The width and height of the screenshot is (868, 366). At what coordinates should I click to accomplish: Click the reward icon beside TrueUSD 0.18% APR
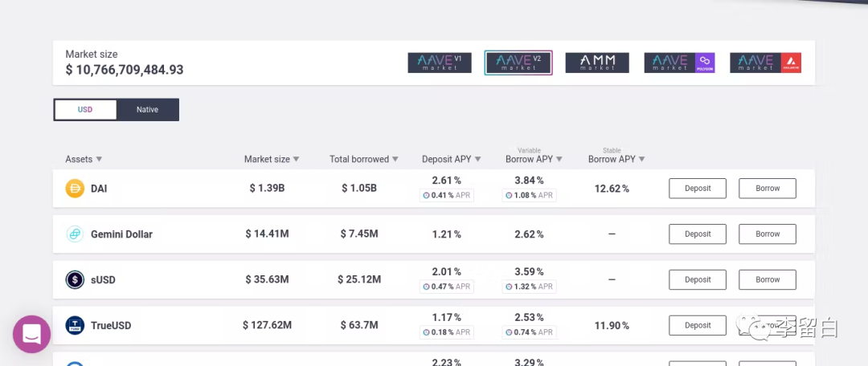pos(426,332)
